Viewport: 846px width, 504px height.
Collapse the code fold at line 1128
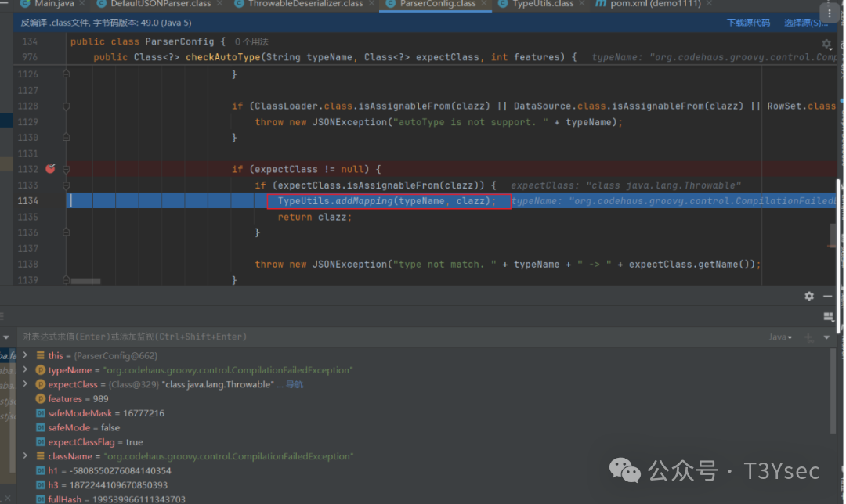tap(67, 106)
